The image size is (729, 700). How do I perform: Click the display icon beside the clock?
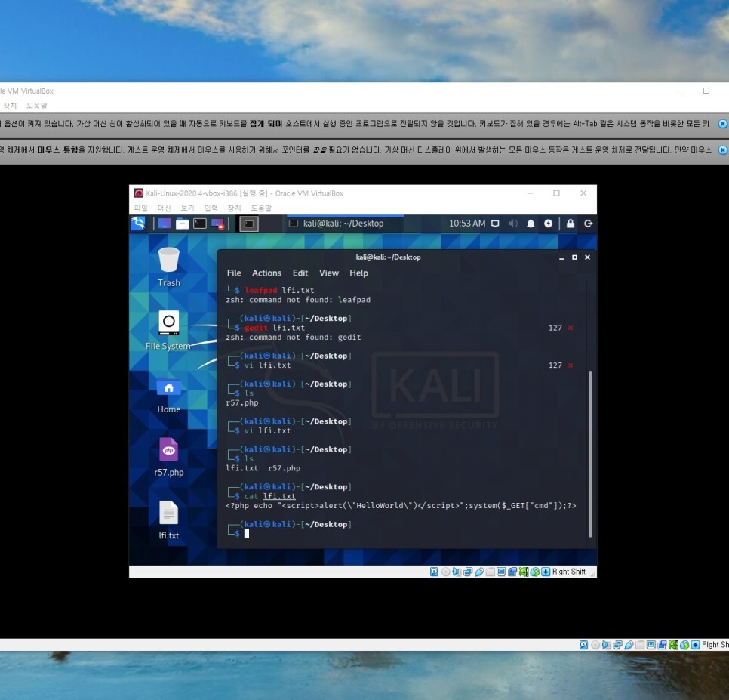pos(495,224)
